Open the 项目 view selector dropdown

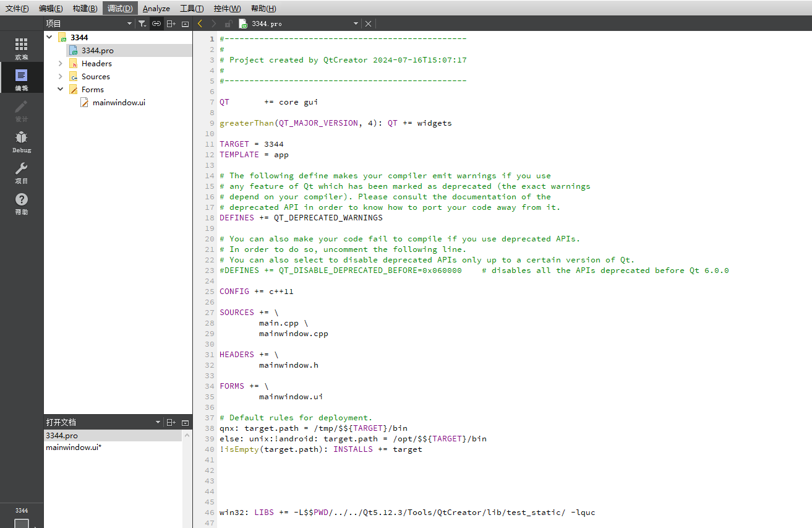(x=129, y=24)
